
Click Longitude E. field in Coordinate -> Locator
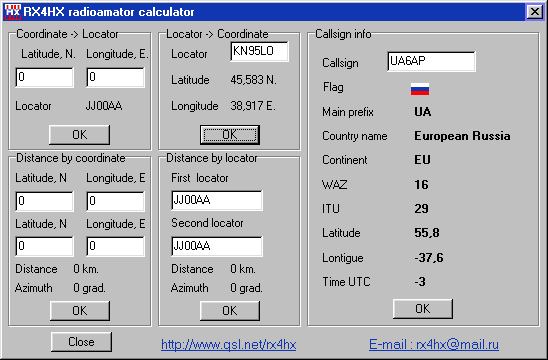tap(115, 77)
